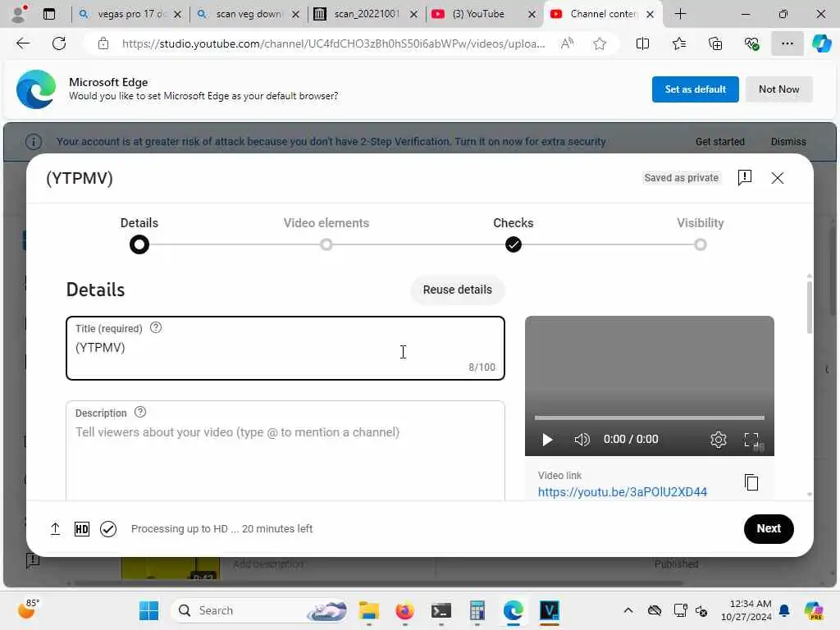
Task: Open the youtu.be video link
Action: coord(623,492)
